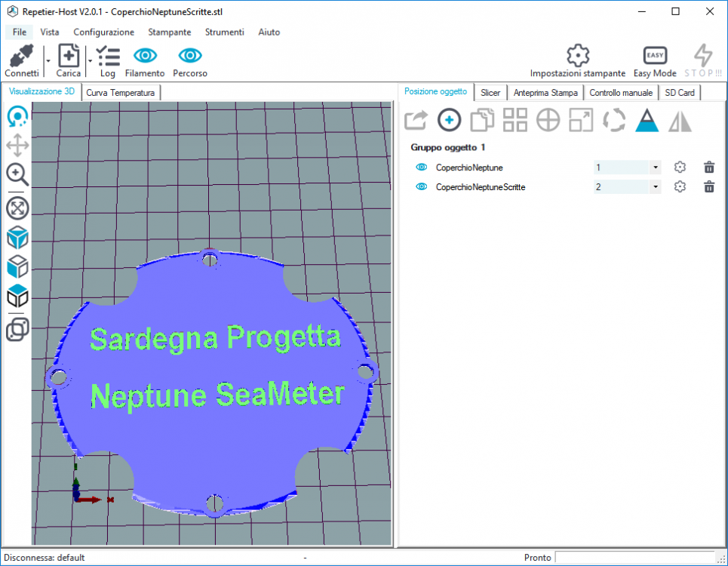Click the add object plus icon
728x566 pixels.
tap(449, 120)
